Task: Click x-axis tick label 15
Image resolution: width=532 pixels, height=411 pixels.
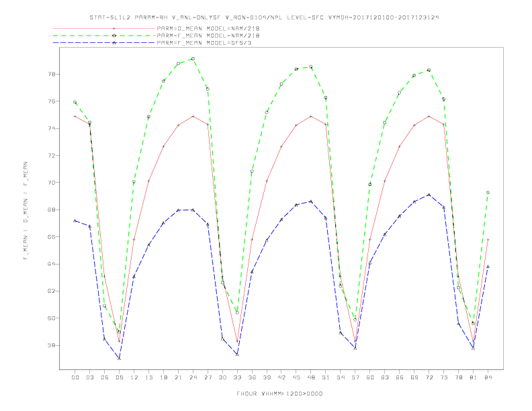Action: pos(148,377)
